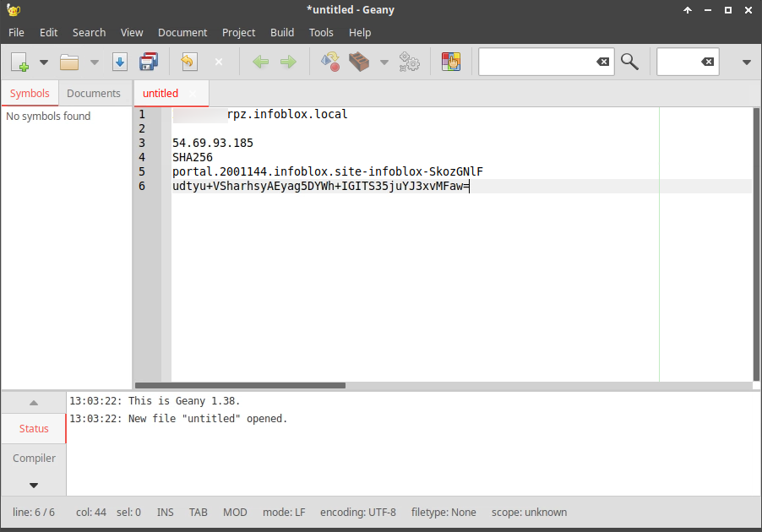Compile the current file icon

click(330, 62)
